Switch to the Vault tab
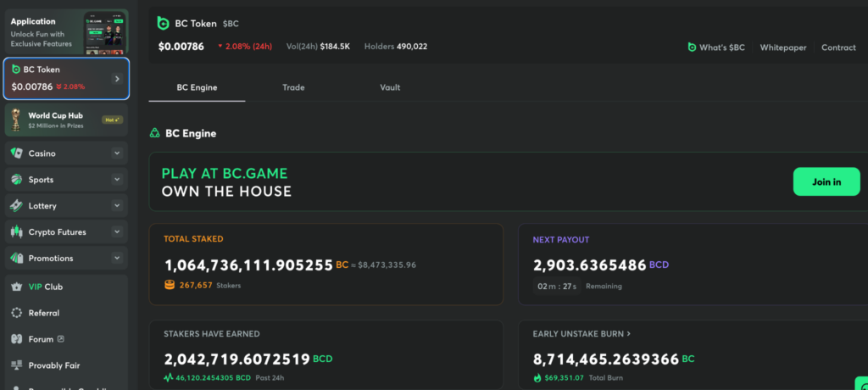This screenshot has height=390, width=868. tap(390, 87)
